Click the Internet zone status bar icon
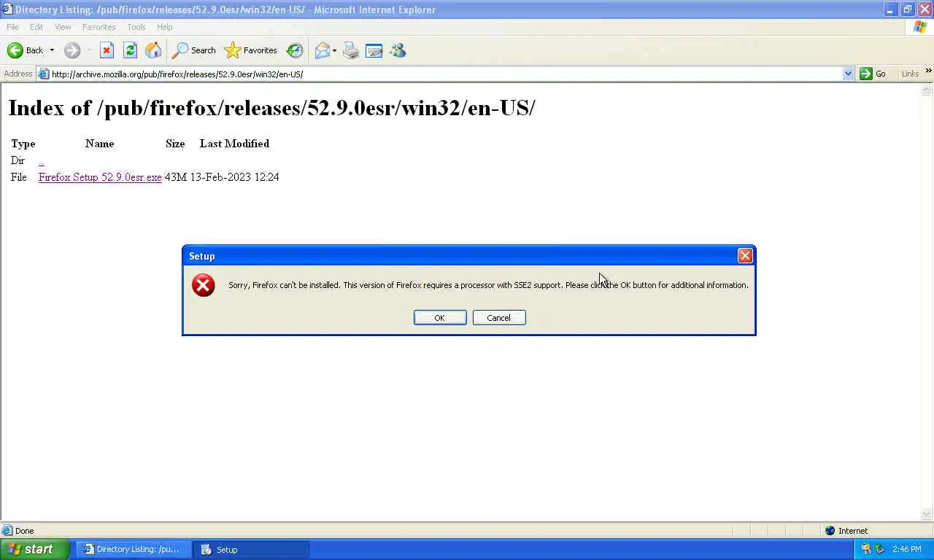The width and height of the screenshot is (934, 560). point(830,531)
